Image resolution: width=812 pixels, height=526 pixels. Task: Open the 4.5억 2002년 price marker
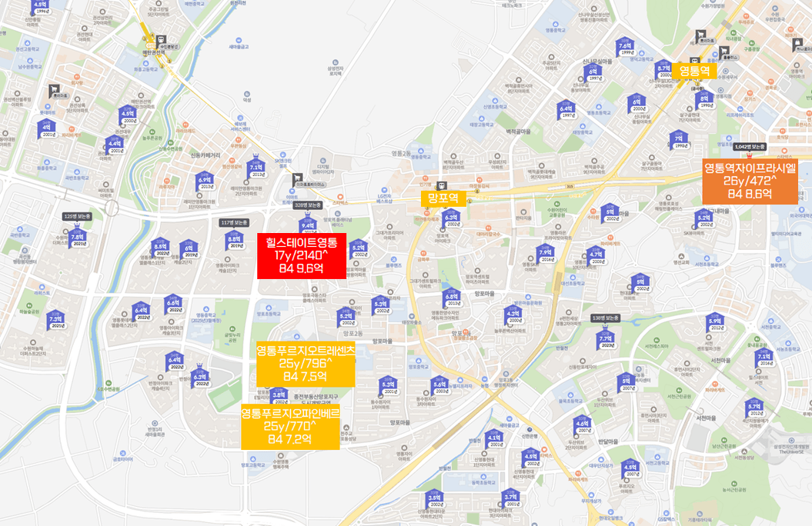click(x=531, y=458)
